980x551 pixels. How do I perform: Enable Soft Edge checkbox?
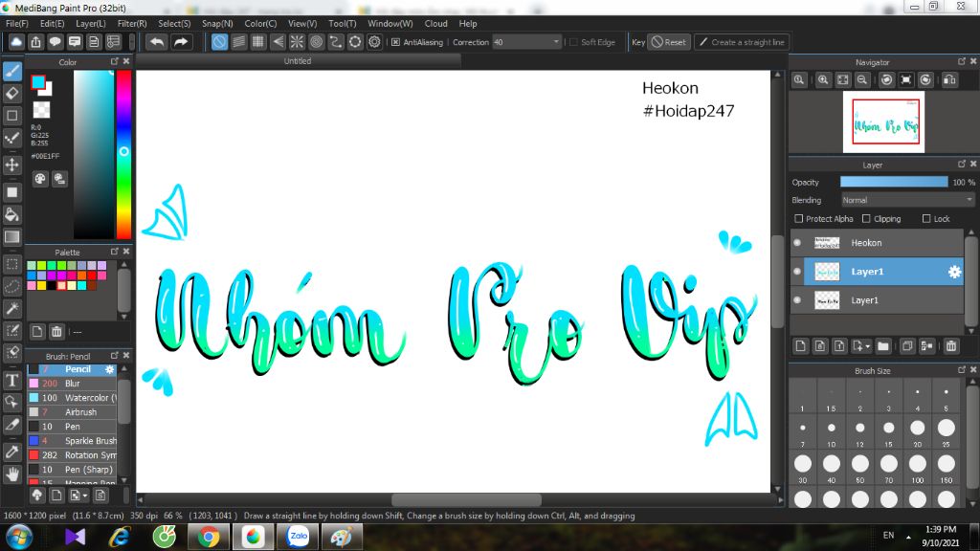coord(573,42)
